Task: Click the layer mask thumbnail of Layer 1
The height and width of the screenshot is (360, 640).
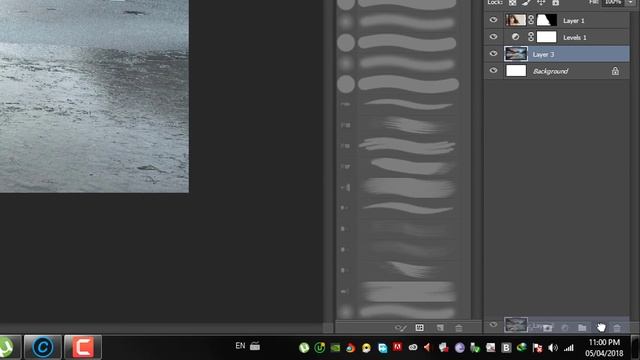Action: pyautogui.click(x=547, y=20)
